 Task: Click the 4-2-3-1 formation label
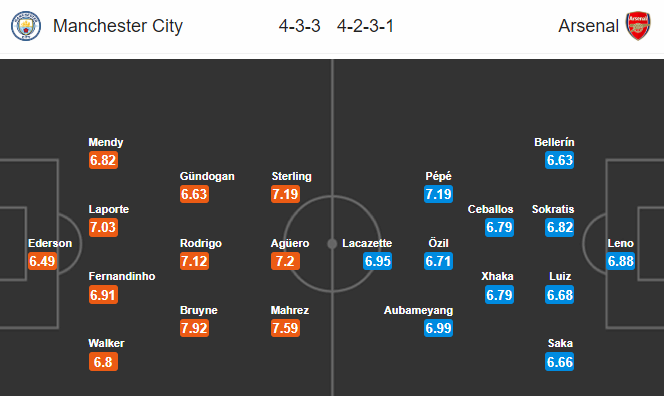click(x=365, y=26)
